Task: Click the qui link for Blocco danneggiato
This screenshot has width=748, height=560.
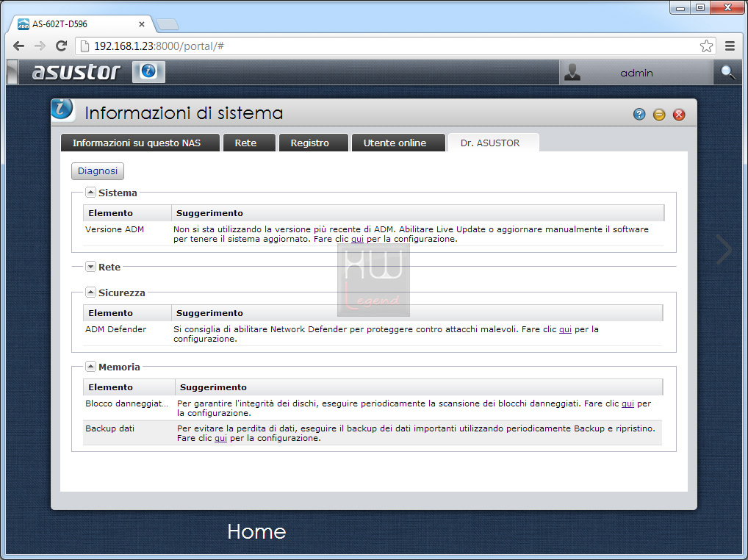Action: (x=627, y=403)
